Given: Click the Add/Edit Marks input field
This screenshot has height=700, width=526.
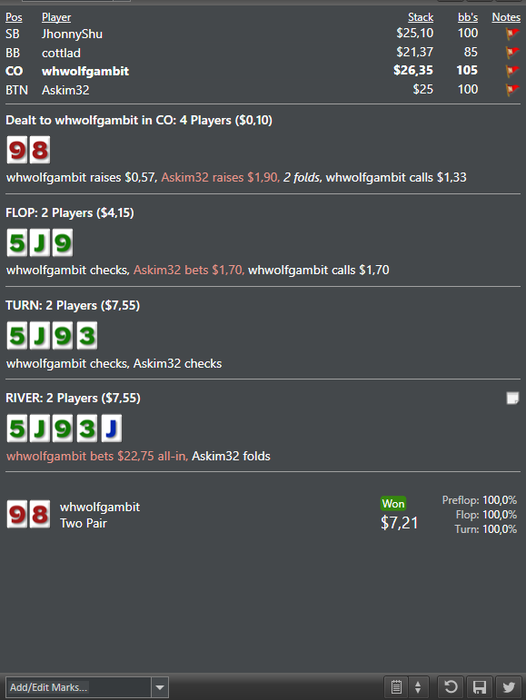Looking at the screenshot, I should [78, 688].
